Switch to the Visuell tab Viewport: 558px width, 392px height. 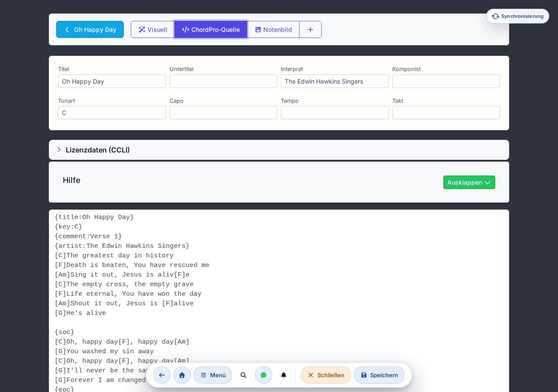(x=153, y=30)
